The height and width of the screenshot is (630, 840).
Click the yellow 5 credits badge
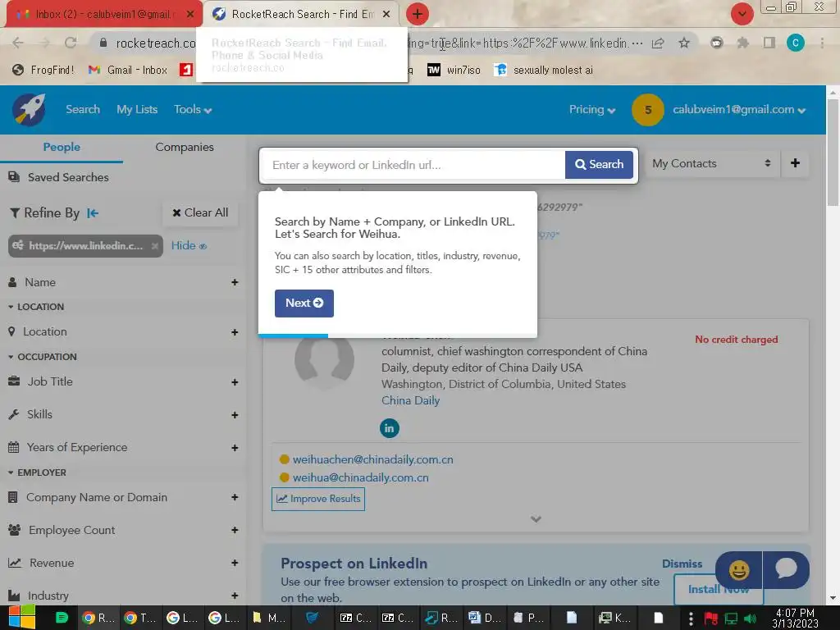click(x=648, y=110)
